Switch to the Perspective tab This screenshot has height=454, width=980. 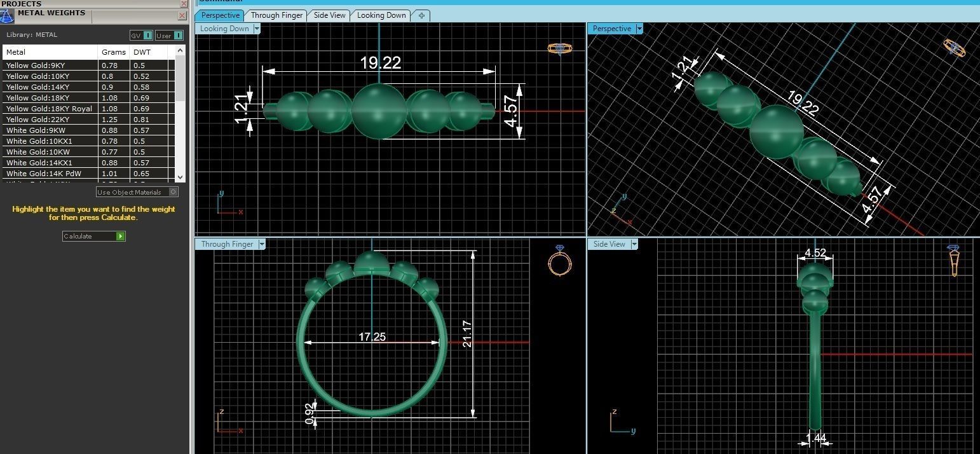[221, 15]
